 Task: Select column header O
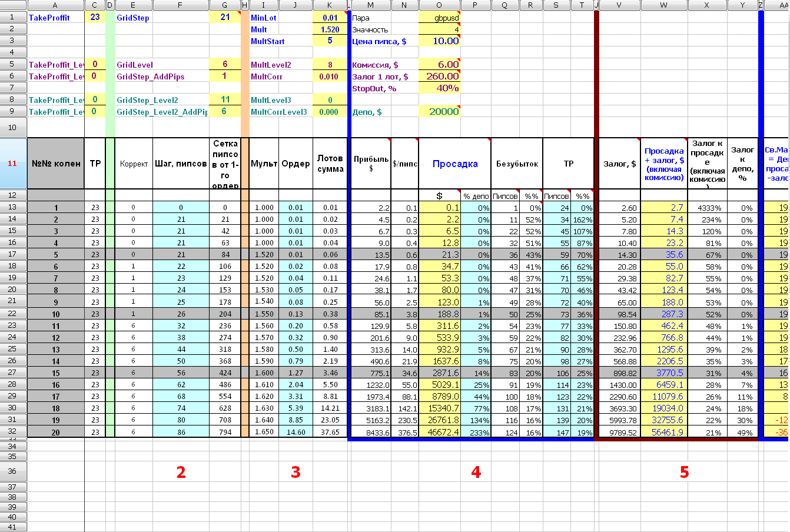tap(440, 5)
